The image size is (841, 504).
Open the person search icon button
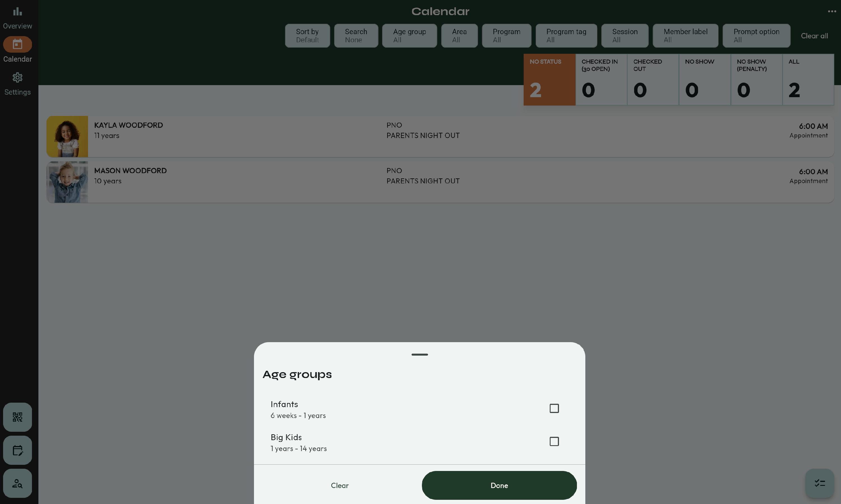click(17, 483)
